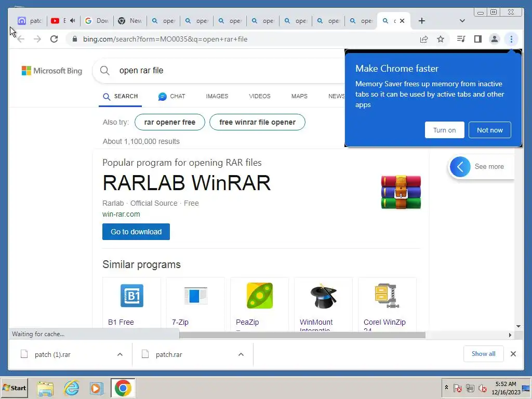Click the 'rar opener free' suggestion
532x399 pixels.
[x=170, y=122]
